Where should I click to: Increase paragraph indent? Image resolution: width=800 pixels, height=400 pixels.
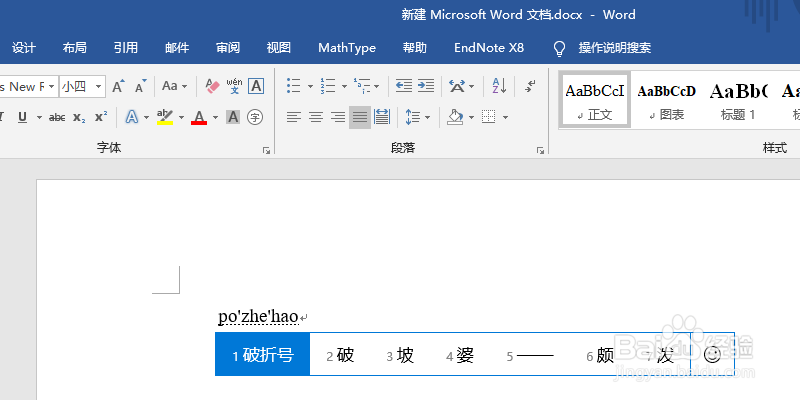(x=426, y=86)
